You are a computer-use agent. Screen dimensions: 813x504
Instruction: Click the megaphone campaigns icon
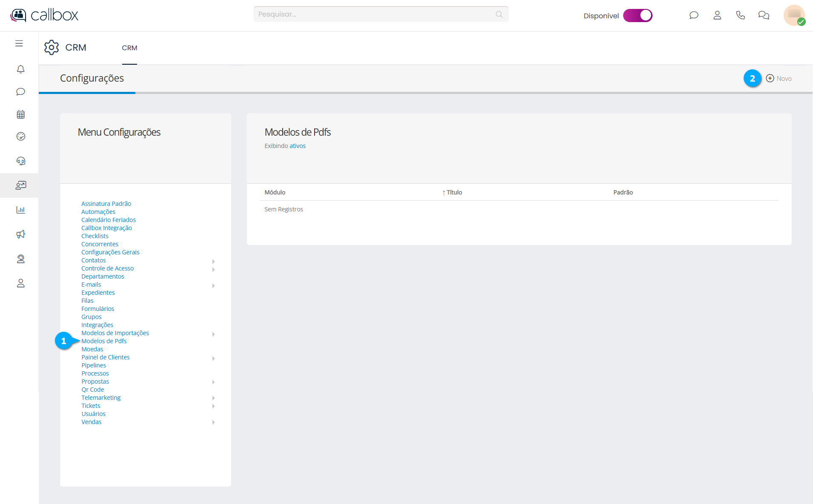(x=20, y=234)
